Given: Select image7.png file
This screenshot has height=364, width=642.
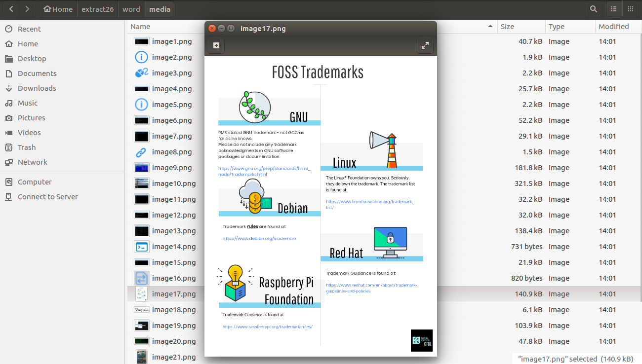Looking at the screenshot, I should 172,136.
